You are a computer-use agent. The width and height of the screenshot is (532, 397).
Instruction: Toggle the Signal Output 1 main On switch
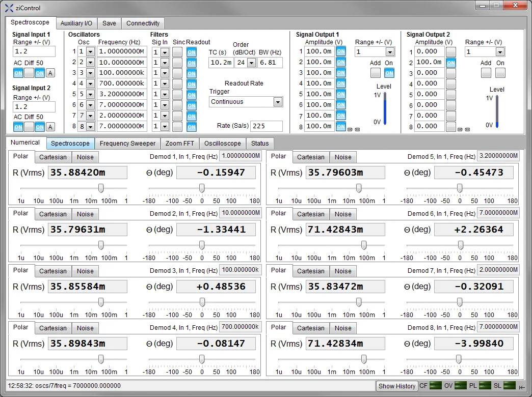click(x=389, y=73)
